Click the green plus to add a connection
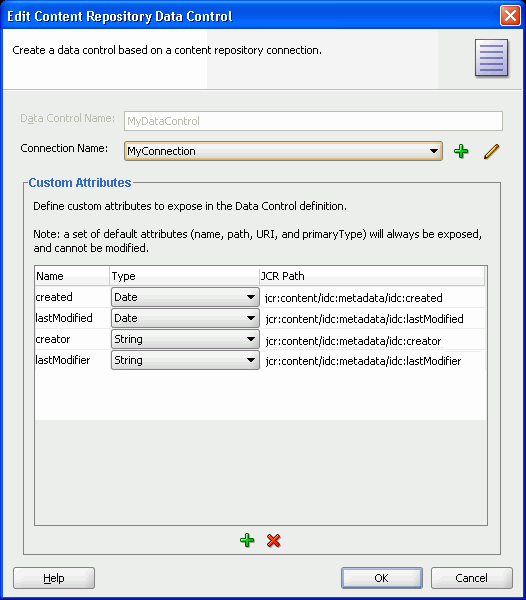The width and height of the screenshot is (526, 600). (461, 151)
